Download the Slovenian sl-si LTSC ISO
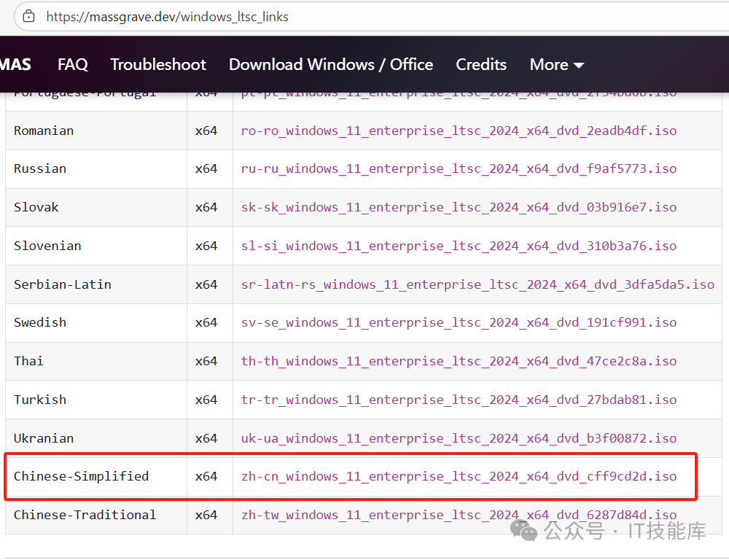 coord(459,246)
